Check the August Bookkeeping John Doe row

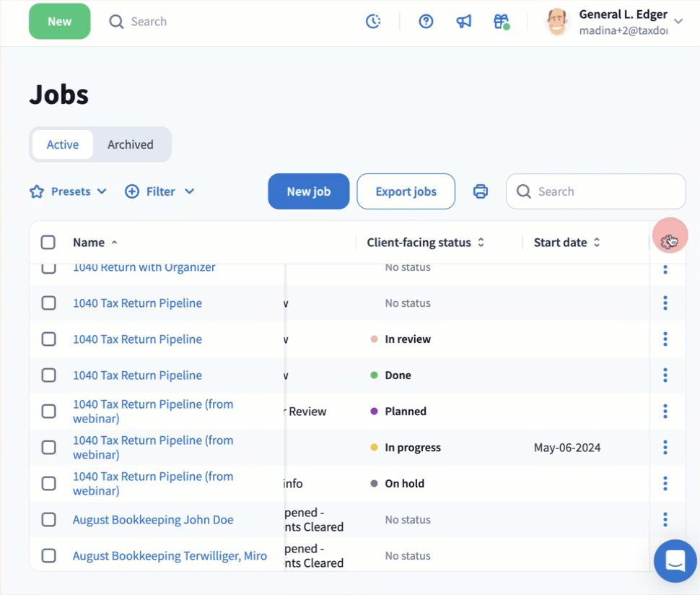(48, 520)
